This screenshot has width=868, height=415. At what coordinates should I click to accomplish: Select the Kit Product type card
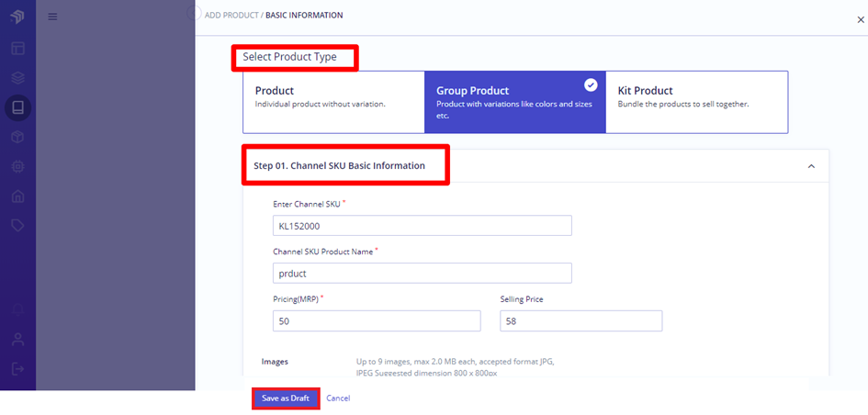pyautogui.click(x=697, y=102)
